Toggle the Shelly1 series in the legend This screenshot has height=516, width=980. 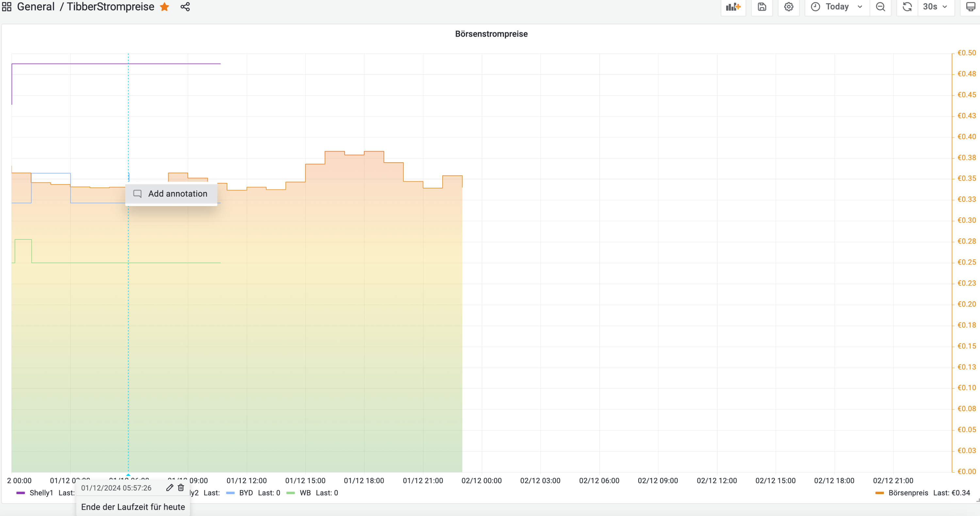click(41, 493)
